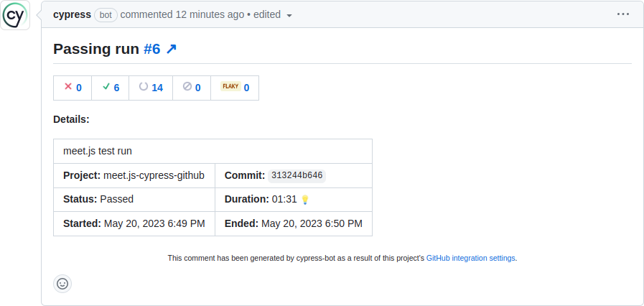The image size is (644, 306).
Task: Click the red X failed tests icon
Action: tap(68, 86)
